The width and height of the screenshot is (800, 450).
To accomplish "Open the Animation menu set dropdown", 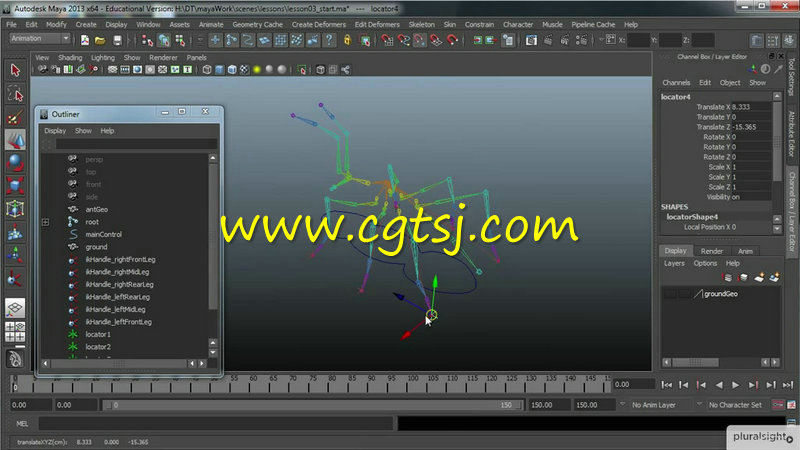I will (40, 39).
